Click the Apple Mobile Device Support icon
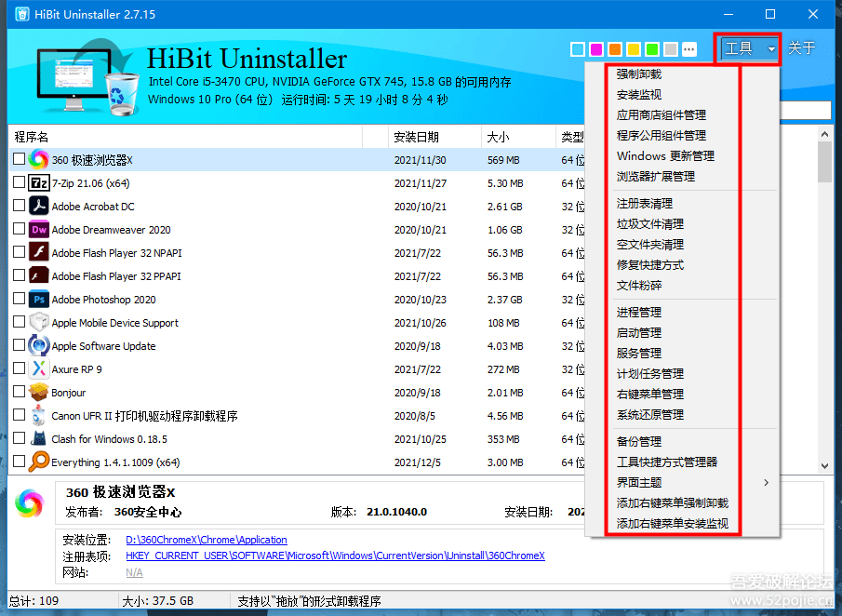The width and height of the screenshot is (842, 616). click(x=39, y=322)
